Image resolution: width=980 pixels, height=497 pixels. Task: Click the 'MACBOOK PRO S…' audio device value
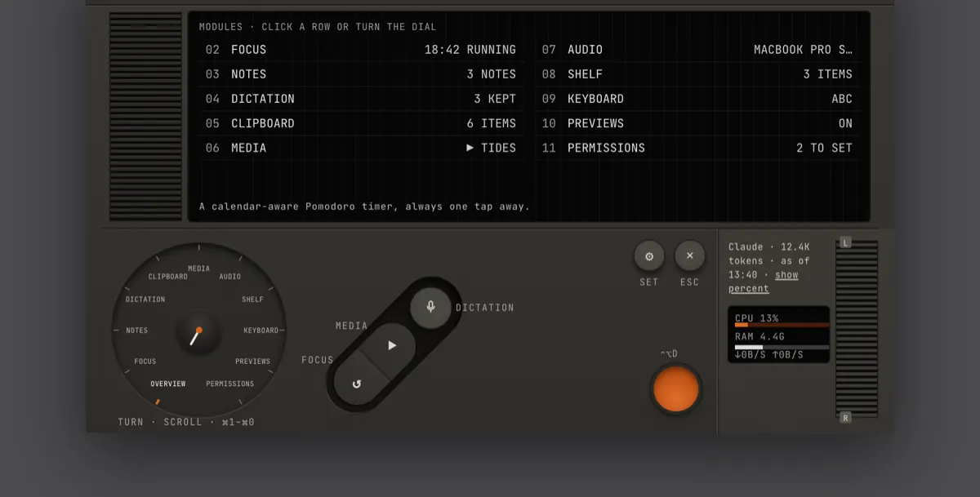[x=803, y=50]
